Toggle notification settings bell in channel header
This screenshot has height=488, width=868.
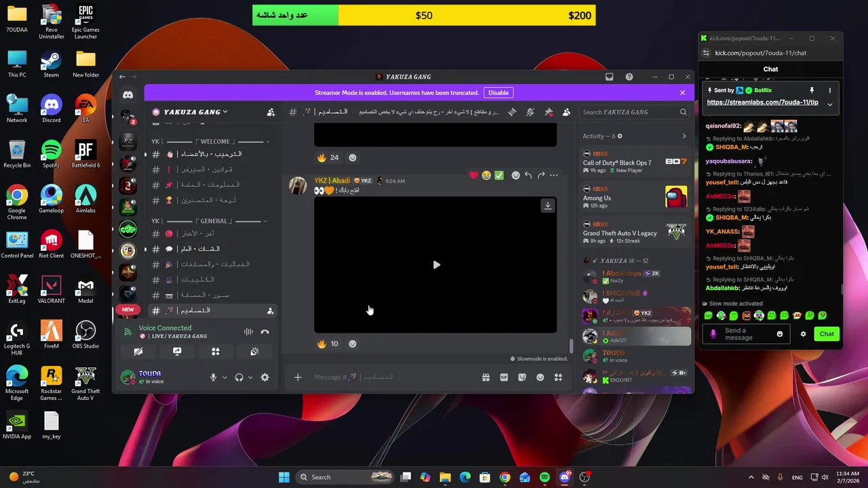(x=531, y=112)
